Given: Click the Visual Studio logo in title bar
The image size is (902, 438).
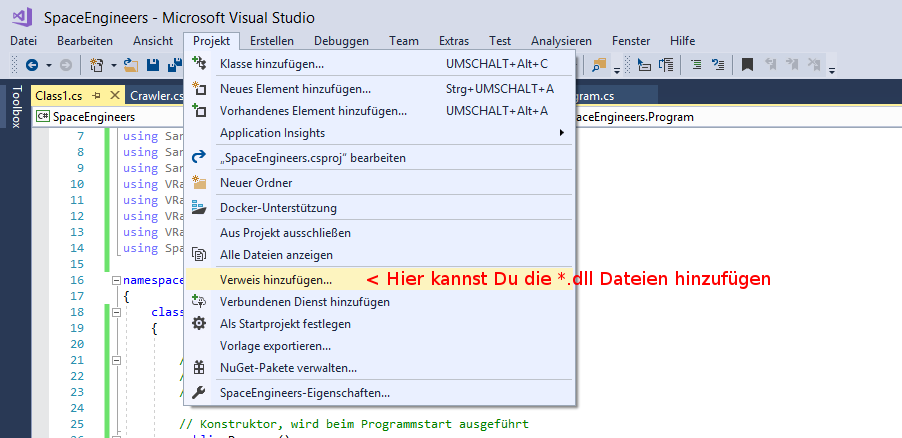Looking at the screenshot, I should coord(22,17).
